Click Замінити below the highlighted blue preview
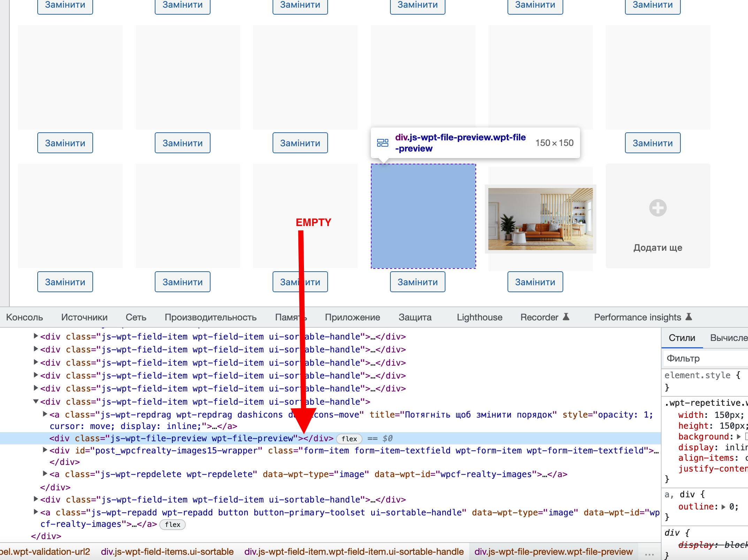Viewport: 748px width, 560px height. [x=418, y=282]
